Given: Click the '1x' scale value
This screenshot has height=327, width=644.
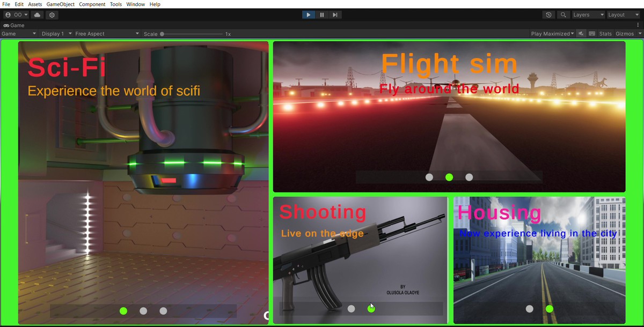Looking at the screenshot, I should [x=228, y=34].
